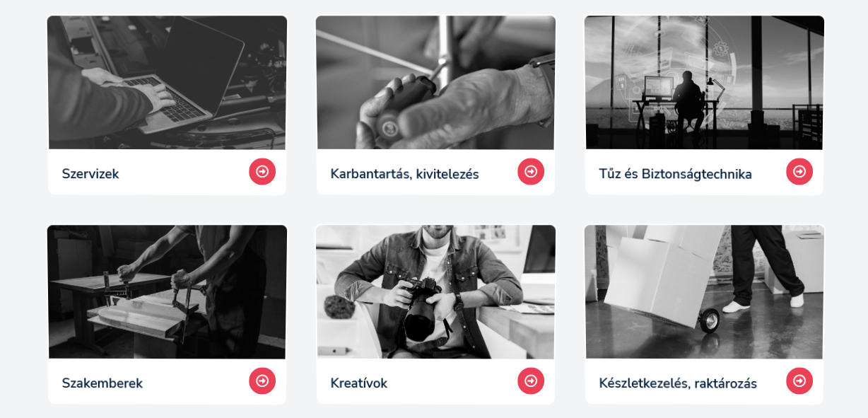Click the Készletkezelés, raktározás title text
The width and height of the screenshot is (868, 418).
pyautogui.click(x=678, y=383)
